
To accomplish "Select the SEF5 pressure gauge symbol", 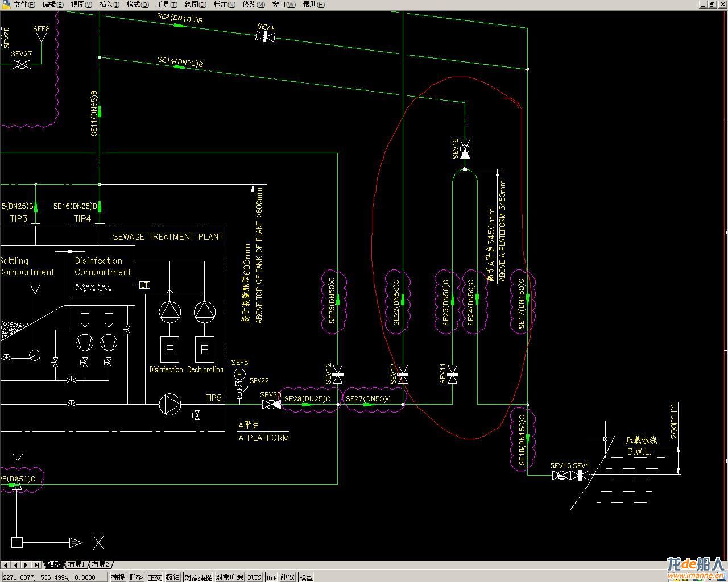I will [239, 375].
